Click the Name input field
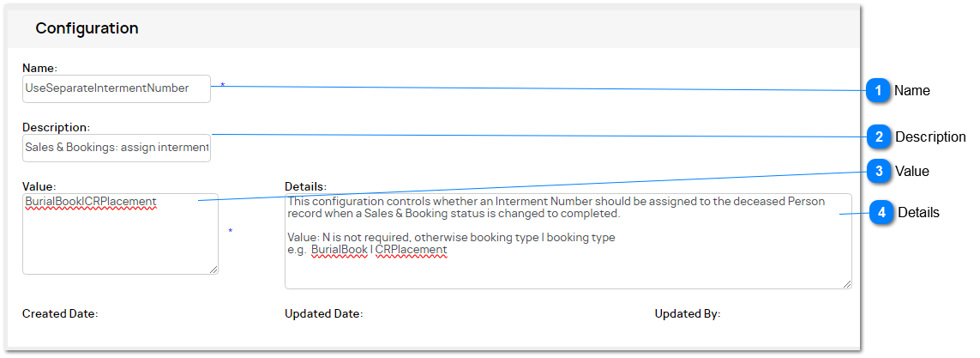The width and height of the screenshot is (980, 358). [x=117, y=88]
